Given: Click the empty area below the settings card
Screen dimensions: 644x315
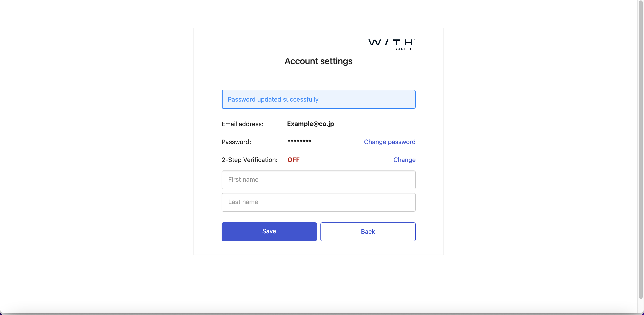Looking at the screenshot, I should click(318, 283).
